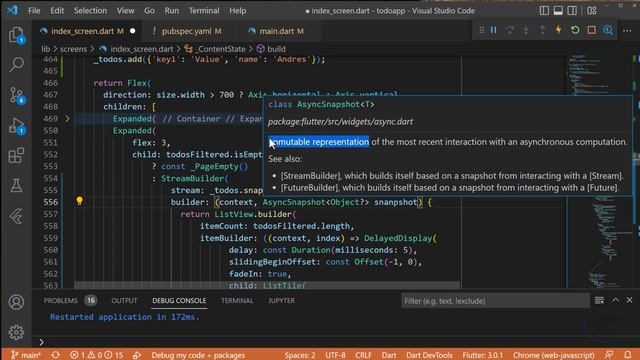The height and width of the screenshot is (360, 640).
Task: Click the Step Into debug button
Action: point(526,30)
